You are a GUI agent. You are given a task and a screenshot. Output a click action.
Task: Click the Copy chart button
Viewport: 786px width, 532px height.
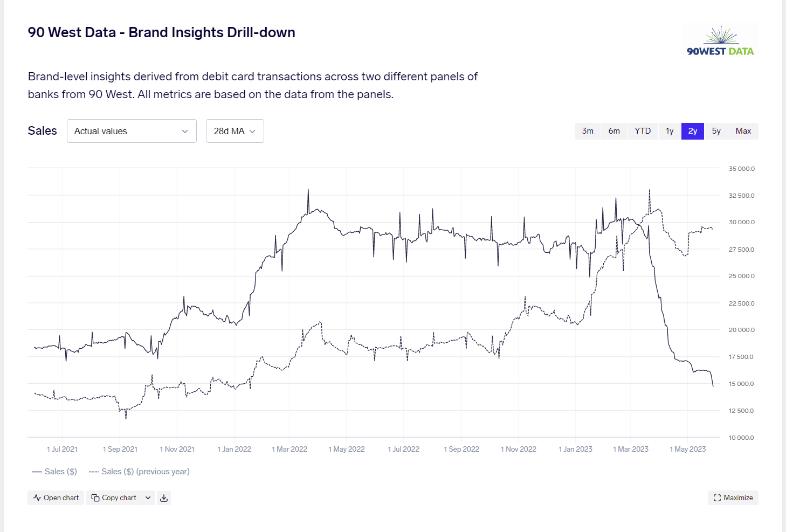pos(114,498)
